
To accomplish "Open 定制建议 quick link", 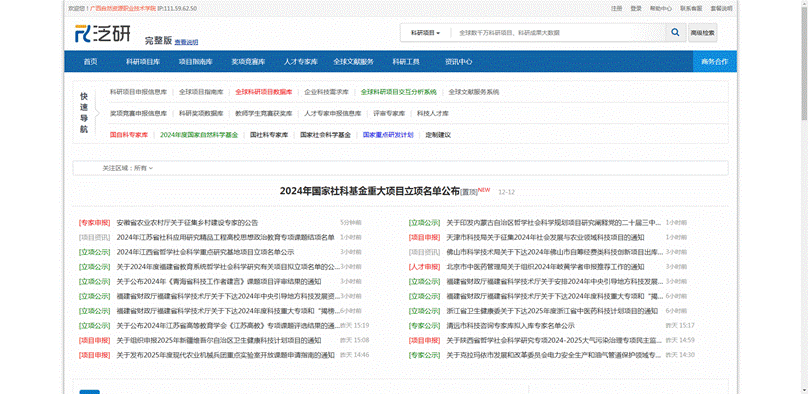I will click(x=438, y=135).
